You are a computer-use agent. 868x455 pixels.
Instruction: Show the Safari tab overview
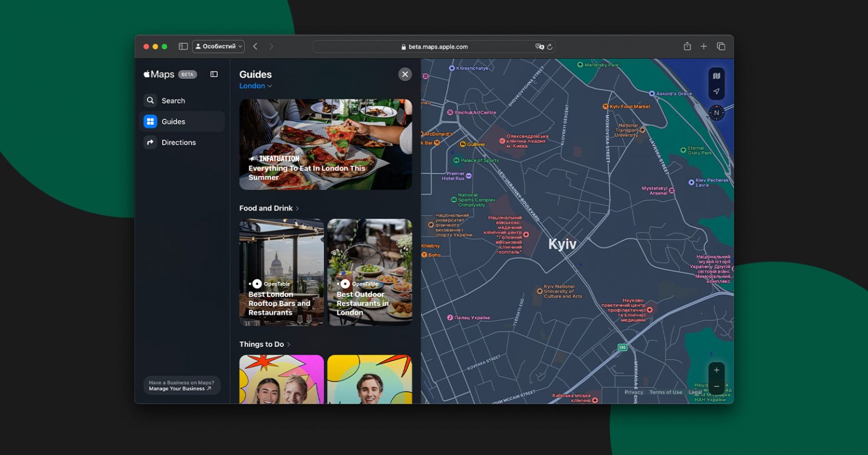click(721, 46)
